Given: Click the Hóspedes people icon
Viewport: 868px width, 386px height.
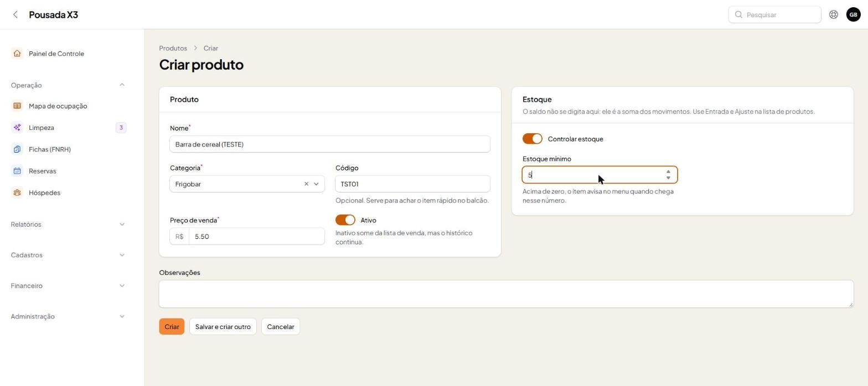Looking at the screenshot, I should pos(17,192).
